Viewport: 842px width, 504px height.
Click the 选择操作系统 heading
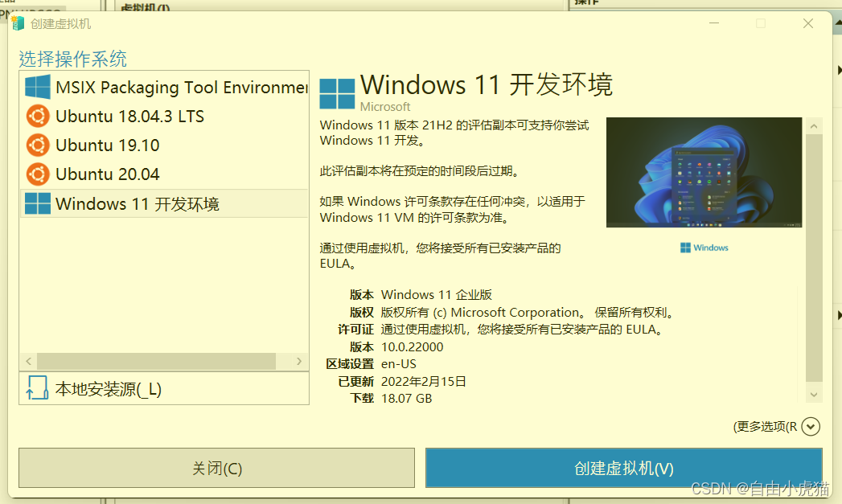tap(73, 59)
